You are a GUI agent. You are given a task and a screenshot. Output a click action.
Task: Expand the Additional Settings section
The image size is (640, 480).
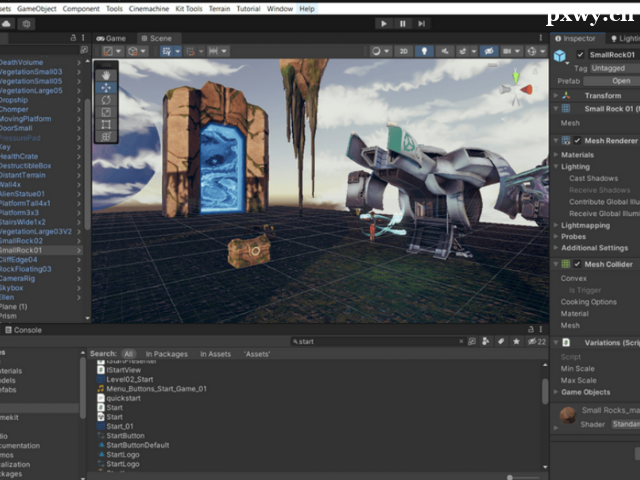(x=593, y=248)
